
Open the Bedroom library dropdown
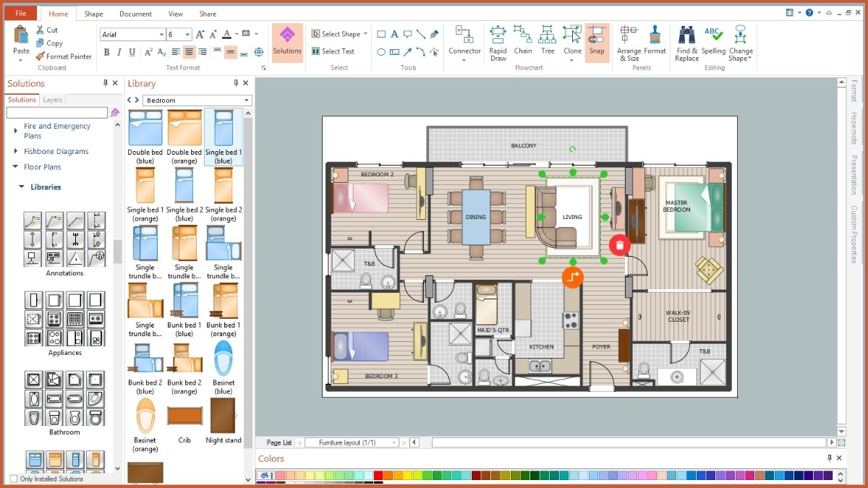point(246,99)
